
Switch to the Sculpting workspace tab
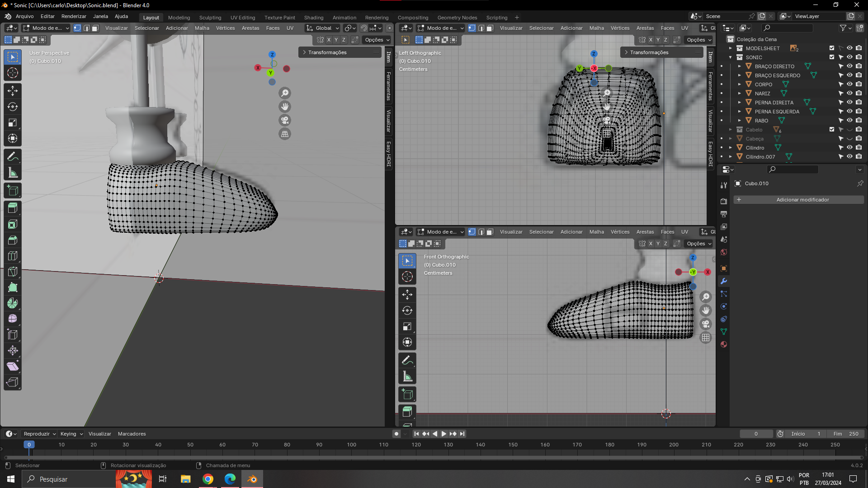point(210,18)
